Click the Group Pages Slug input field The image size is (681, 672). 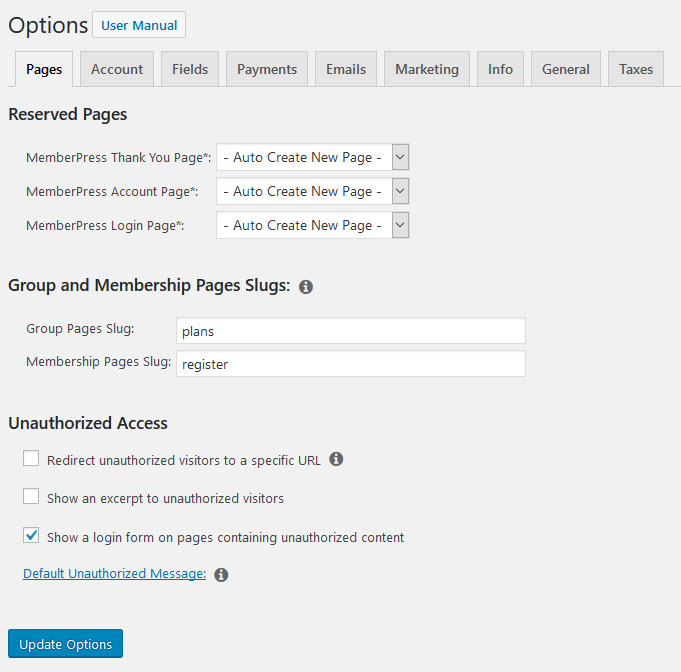click(350, 331)
